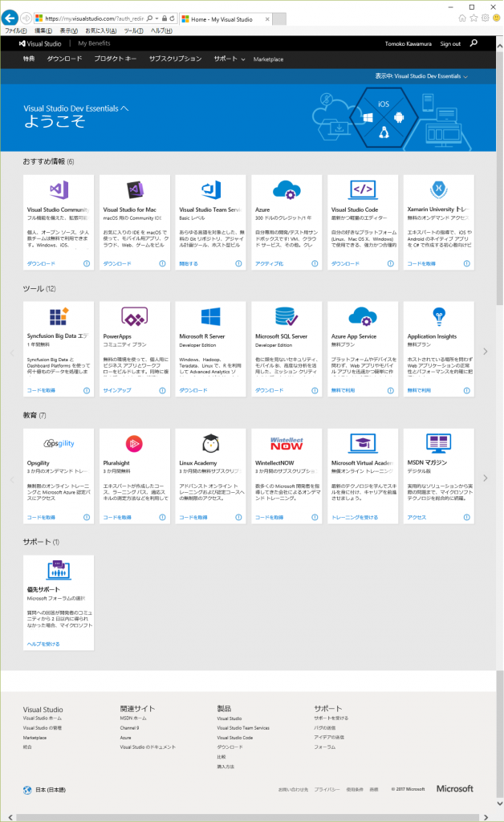
Task: Click footer MSDN ホーム link
Action: 133,718
